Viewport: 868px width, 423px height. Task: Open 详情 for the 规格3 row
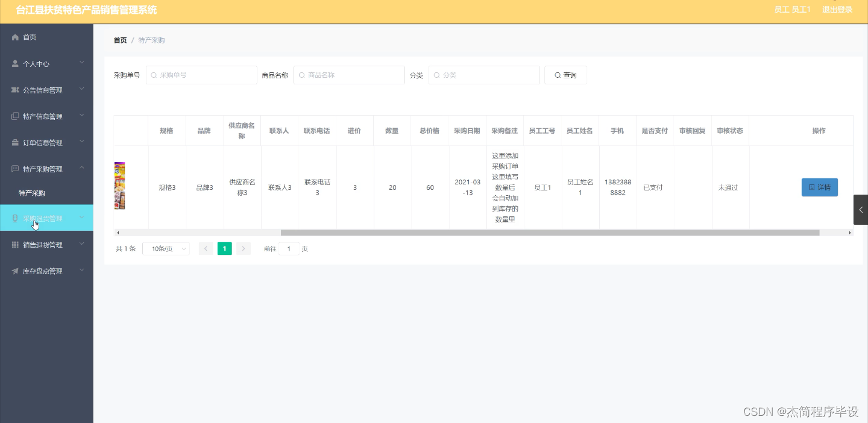[x=820, y=187]
